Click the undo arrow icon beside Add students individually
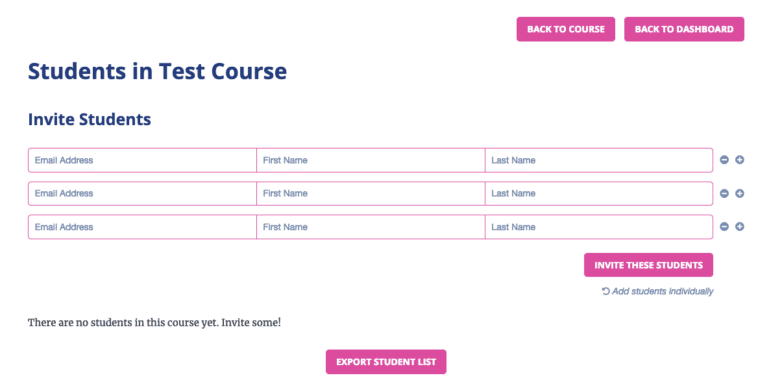 tap(606, 291)
